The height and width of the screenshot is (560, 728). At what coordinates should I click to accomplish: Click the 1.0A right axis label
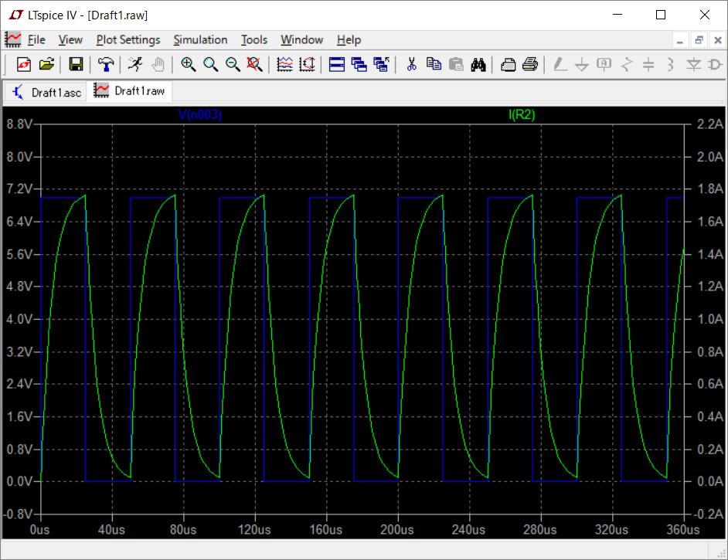[710, 319]
